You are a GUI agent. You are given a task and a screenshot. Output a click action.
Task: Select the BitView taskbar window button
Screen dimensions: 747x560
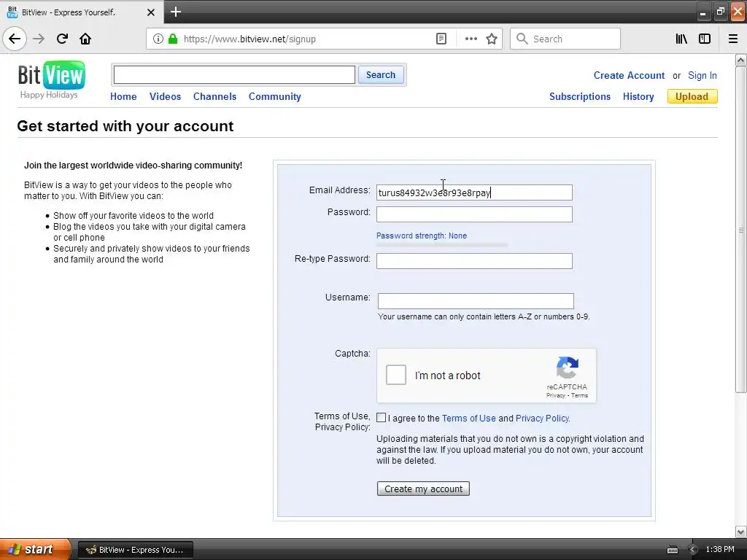135,550
